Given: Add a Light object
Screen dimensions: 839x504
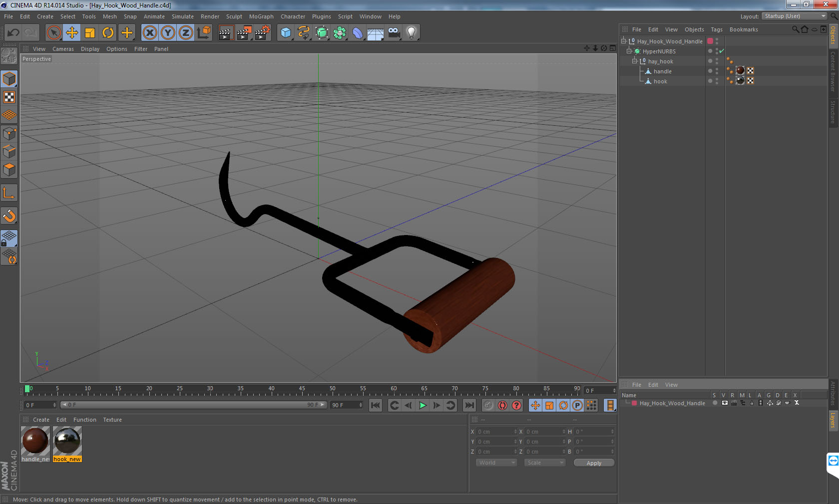Looking at the screenshot, I should [412, 33].
